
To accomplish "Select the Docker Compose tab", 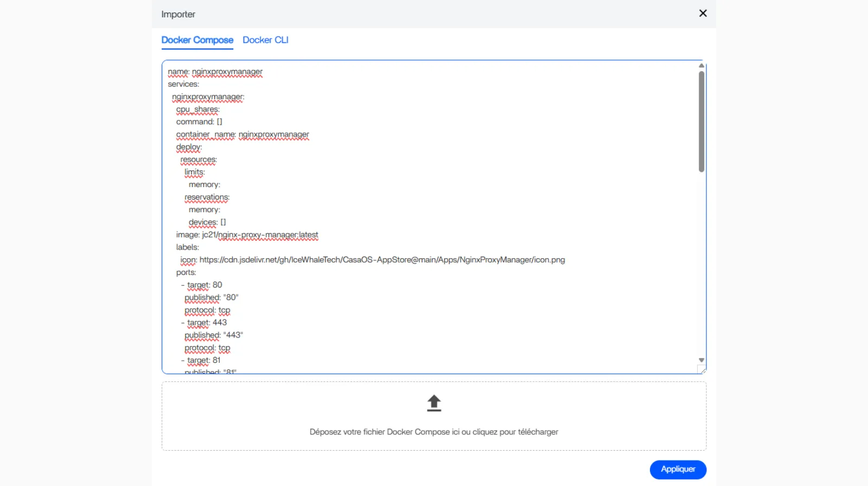I will 197,40.
